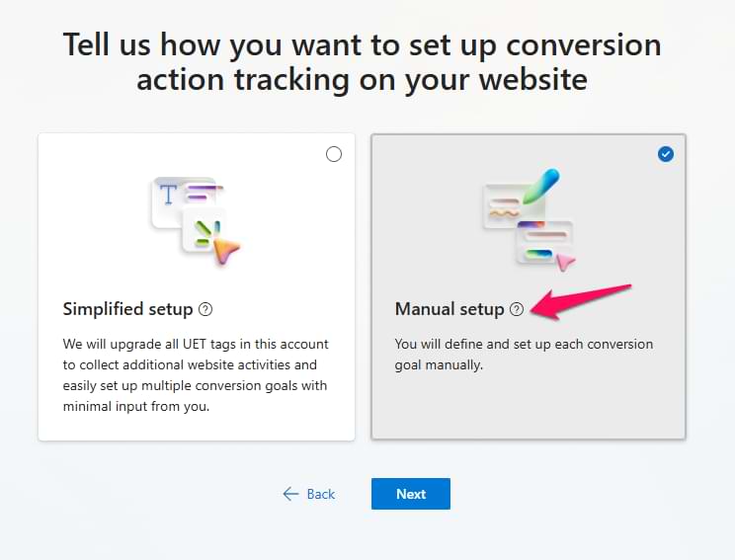Click the Manual setup description paragraph

[x=524, y=355]
